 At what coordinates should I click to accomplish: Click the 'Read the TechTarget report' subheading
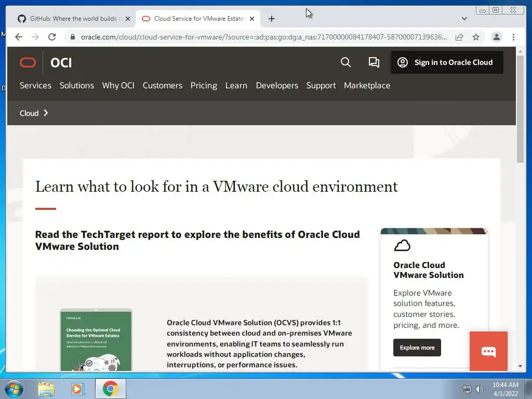click(x=197, y=241)
